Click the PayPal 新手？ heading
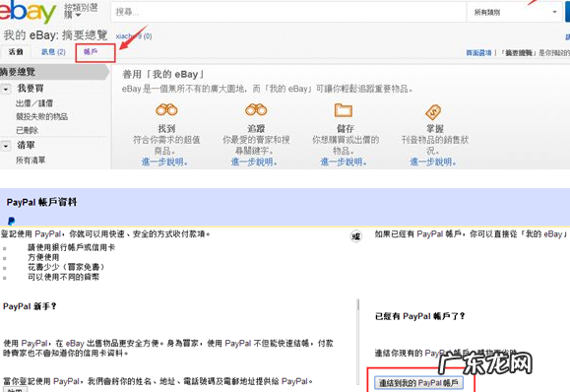The height and width of the screenshot is (392, 570). click(x=30, y=306)
